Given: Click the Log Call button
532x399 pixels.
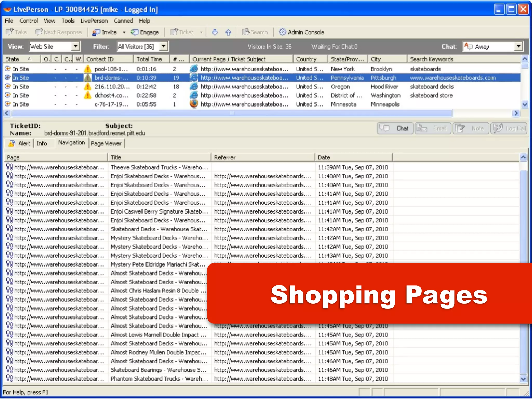Looking at the screenshot, I should click(509, 128).
